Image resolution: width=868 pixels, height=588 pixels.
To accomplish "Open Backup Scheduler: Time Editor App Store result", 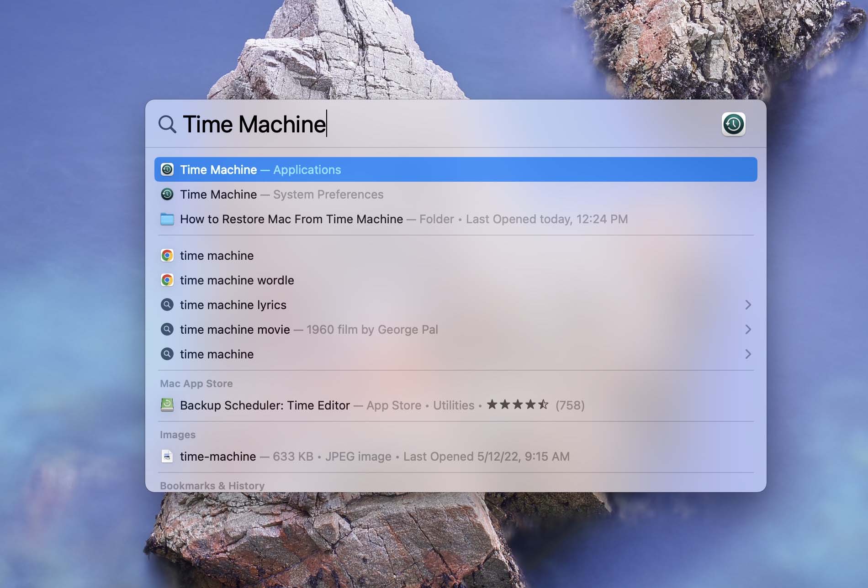I will 265,405.
